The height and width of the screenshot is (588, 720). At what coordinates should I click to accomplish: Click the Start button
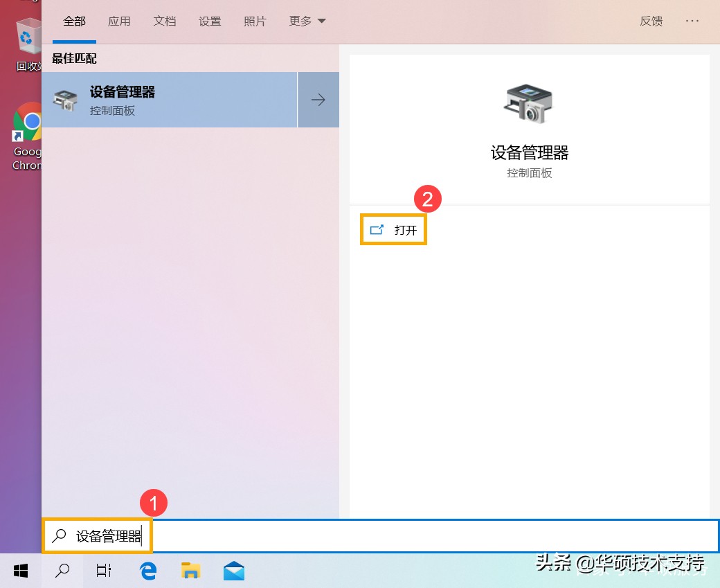pyautogui.click(x=19, y=570)
